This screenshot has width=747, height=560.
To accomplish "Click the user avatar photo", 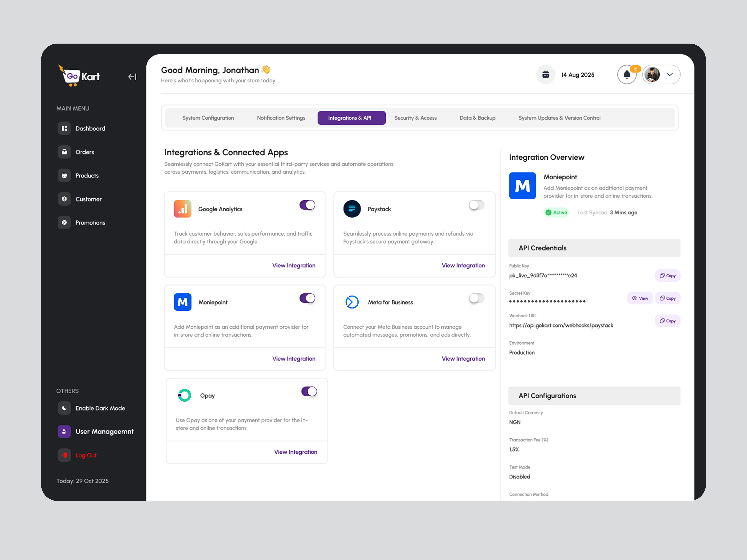I will [x=652, y=75].
